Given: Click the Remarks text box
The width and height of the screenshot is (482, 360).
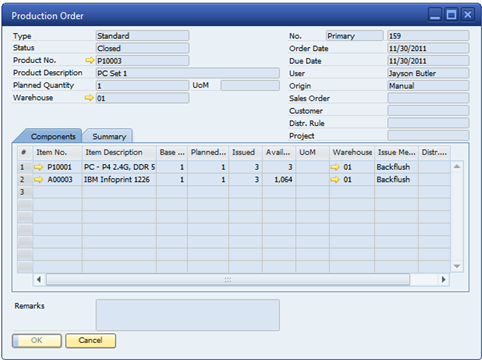Looking at the screenshot, I should (x=188, y=315).
